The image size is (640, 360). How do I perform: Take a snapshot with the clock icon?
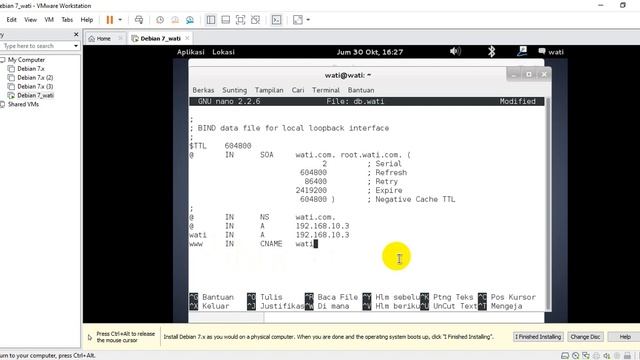[x=160, y=20]
